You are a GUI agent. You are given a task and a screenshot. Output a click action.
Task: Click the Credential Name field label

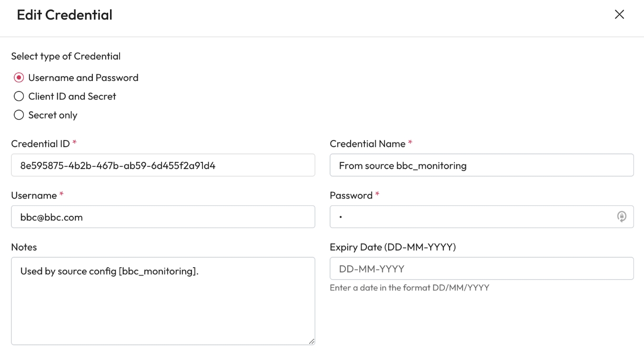point(367,143)
